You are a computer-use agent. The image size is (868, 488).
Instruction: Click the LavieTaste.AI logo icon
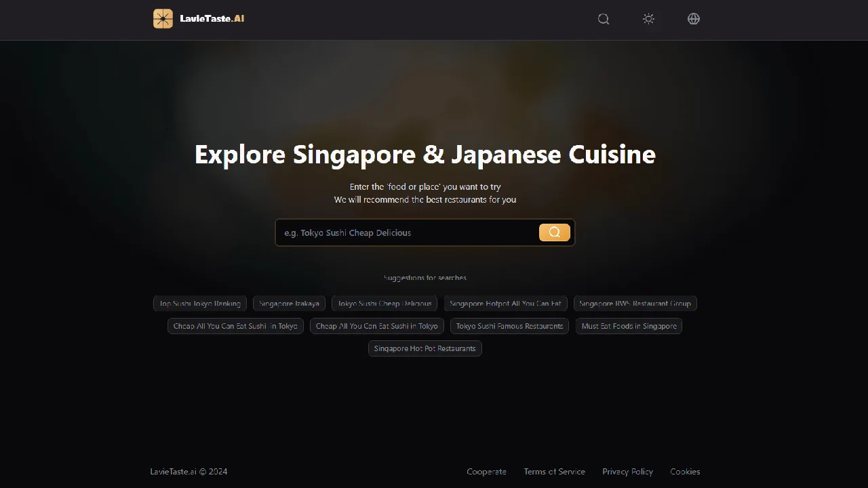coord(163,19)
